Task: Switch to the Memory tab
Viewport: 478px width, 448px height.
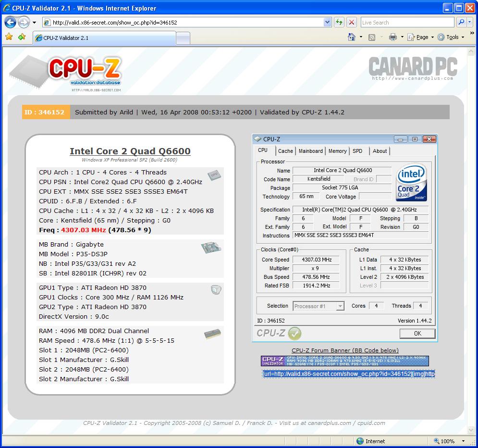Action: (x=337, y=151)
